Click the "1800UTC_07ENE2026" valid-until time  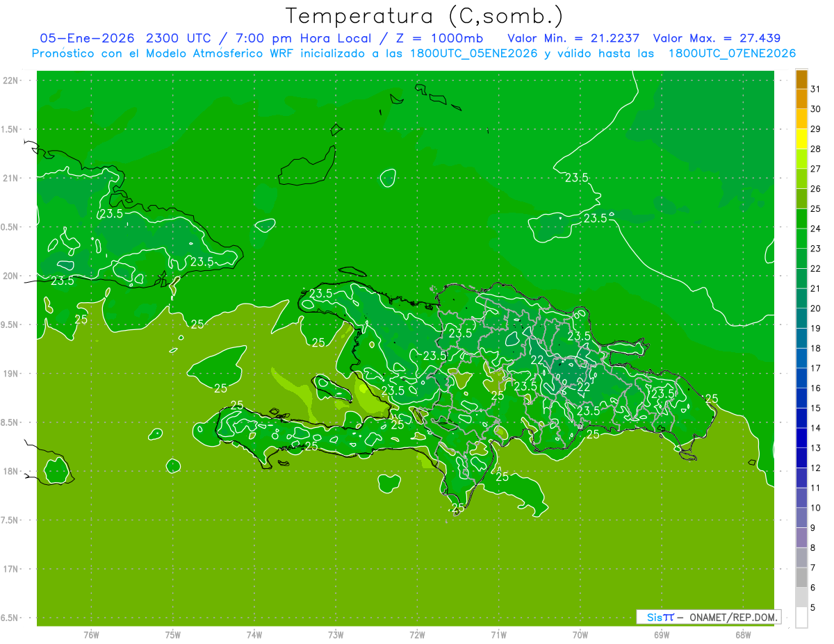tap(732, 53)
